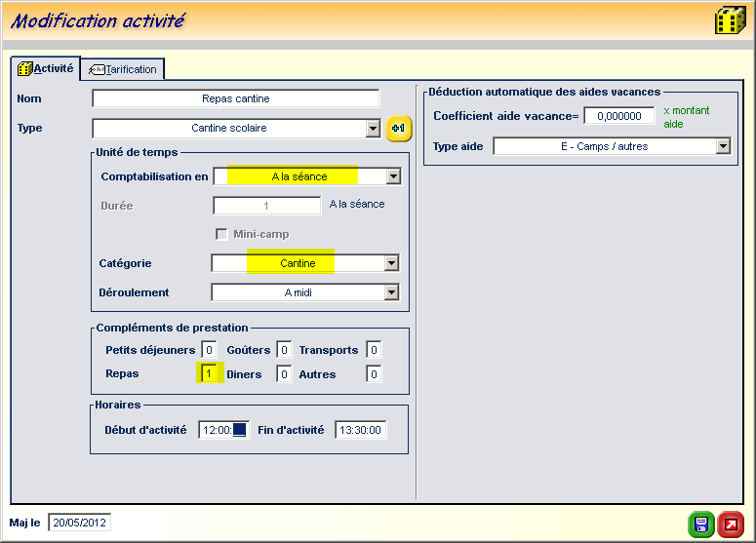Select the Activité tab
This screenshot has width=756, height=543.
(45, 68)
